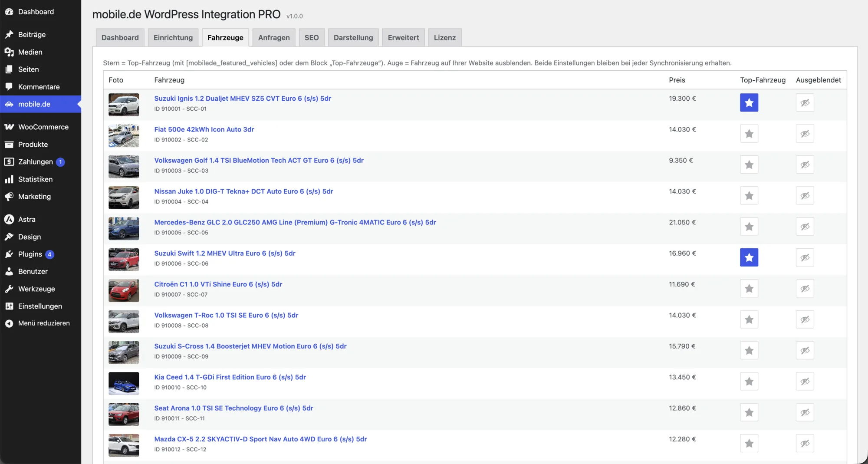
Task: Click the Kia Ceed photo thumbnail
Action: pos(124,384)
